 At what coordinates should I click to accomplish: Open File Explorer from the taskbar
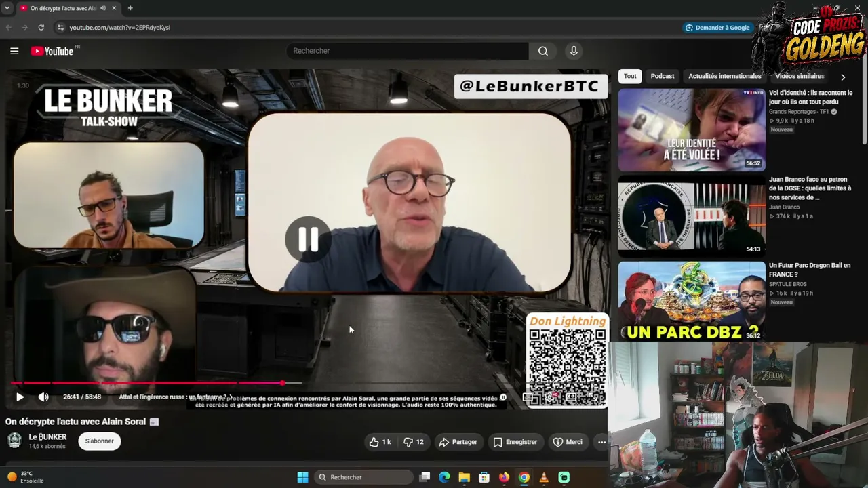[x=464, y=477]
